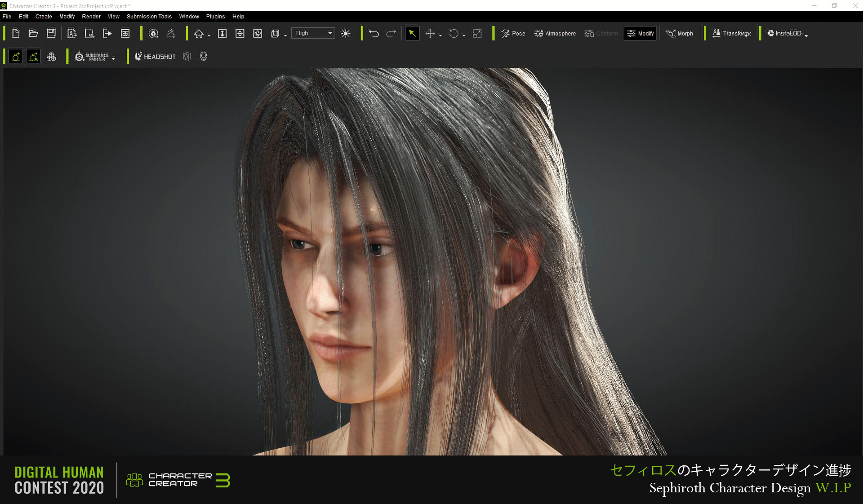The height and width of the screenshot is (504, 863).
Task: Click the Morph button
Action: pos(679,33)
